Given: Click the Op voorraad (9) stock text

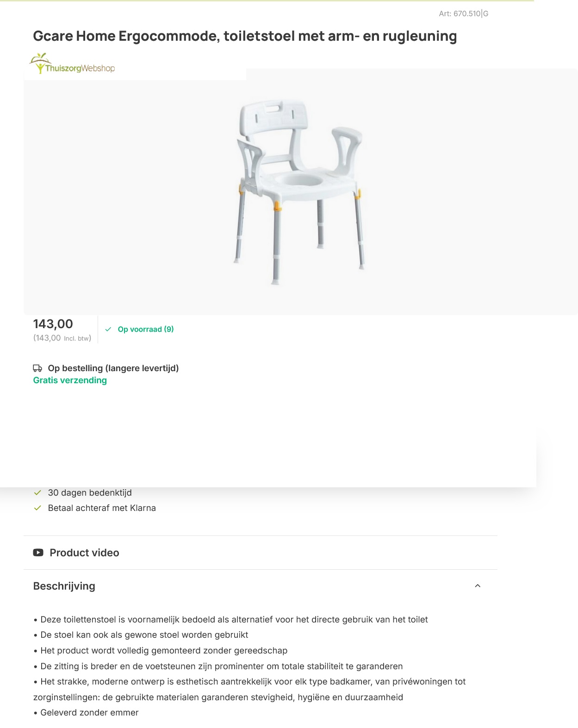Looking at the screenshot, I should (x=146, y=330).
